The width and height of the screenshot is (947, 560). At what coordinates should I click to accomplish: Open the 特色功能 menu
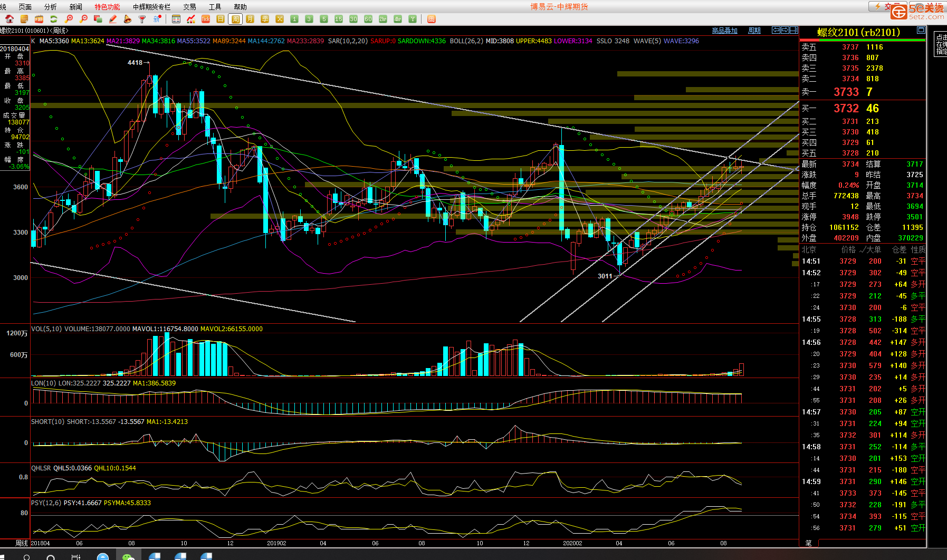click(x=107, y=7)
